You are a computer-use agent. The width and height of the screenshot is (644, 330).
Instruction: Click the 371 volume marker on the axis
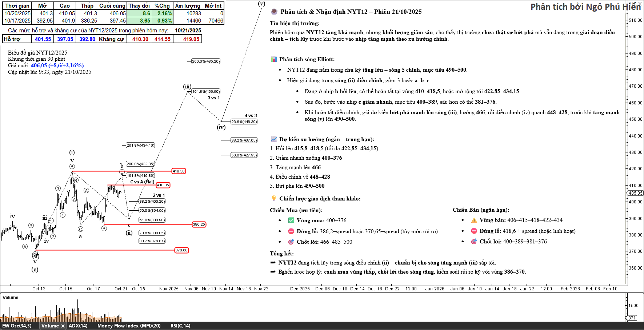tap(632, 318)
